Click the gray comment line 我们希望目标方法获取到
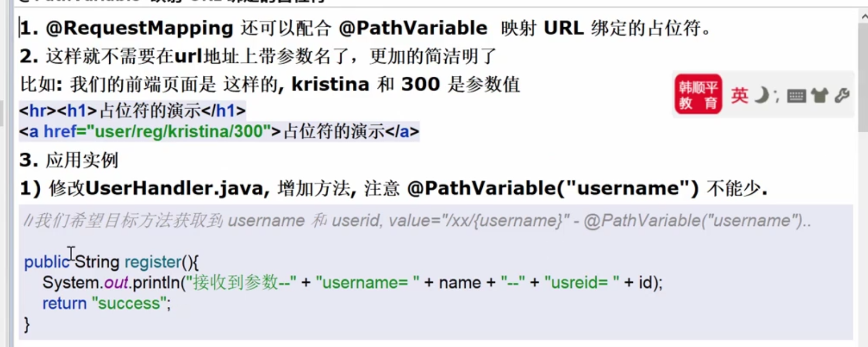 tap(417, 221)
